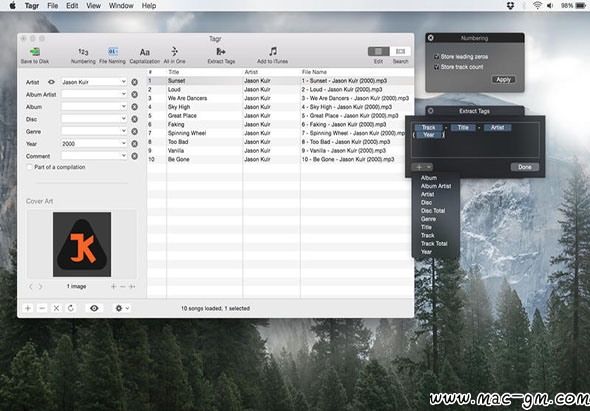Choose Genre from the tag menu
Viewport: 590px width, 411px height.
pos(428,219)
